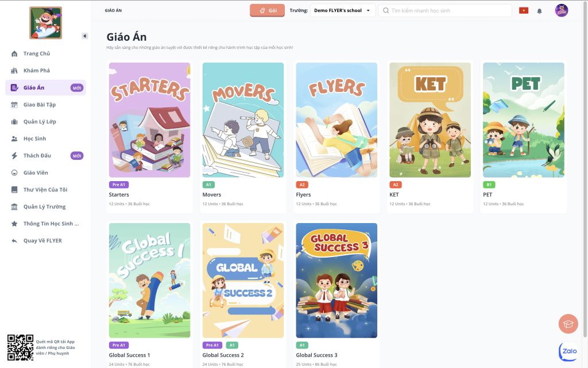The height and width of the screenshot is (368, 588).
Task: Click the Gói package button
Action: 268,10
